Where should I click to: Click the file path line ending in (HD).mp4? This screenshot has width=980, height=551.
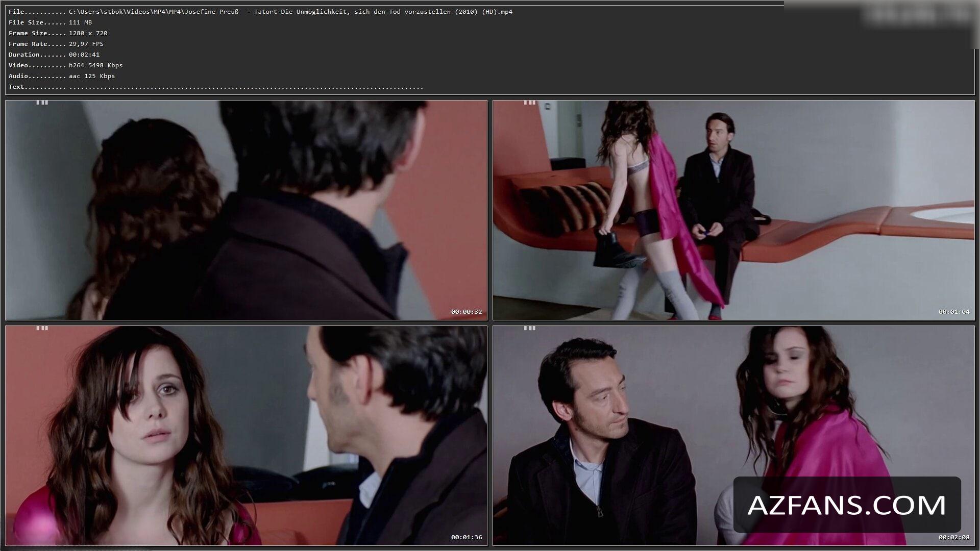pos(290,12)
